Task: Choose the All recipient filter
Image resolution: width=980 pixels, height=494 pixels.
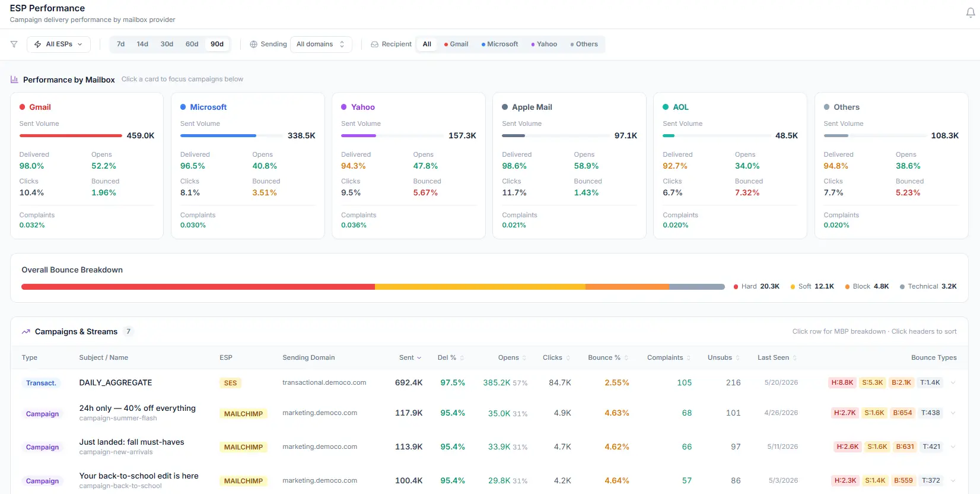Action: (427, 44)
